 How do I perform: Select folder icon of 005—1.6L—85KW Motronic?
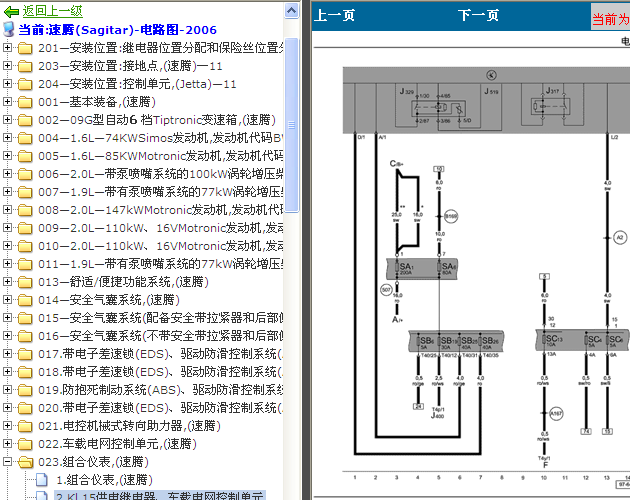[x=25, y=156]
